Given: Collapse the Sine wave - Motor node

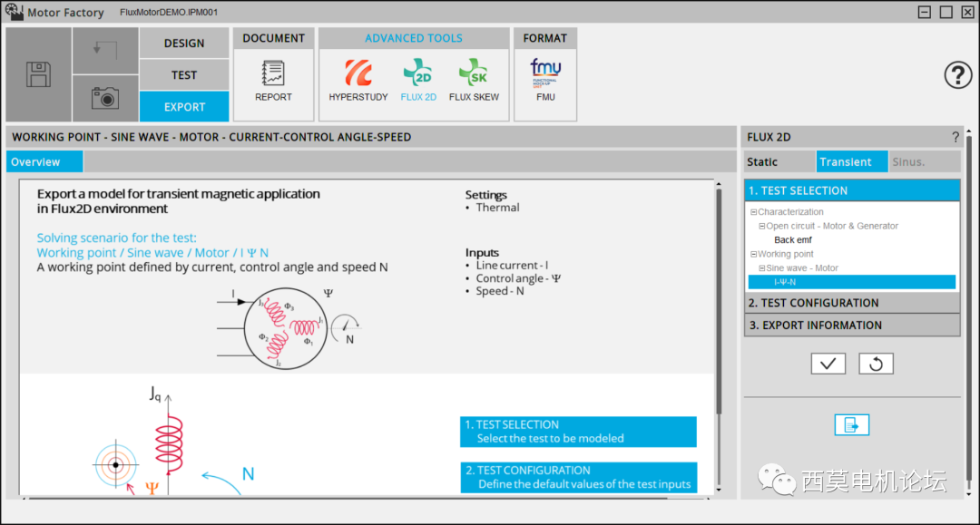Looking at the screenshot, I should tap(762, 268).
